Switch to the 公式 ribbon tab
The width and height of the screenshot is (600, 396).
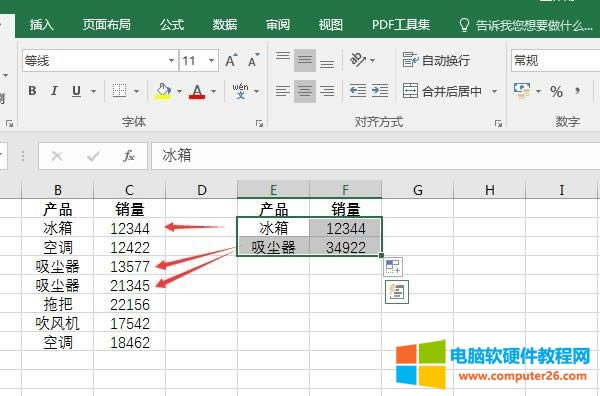coord(172,25)
